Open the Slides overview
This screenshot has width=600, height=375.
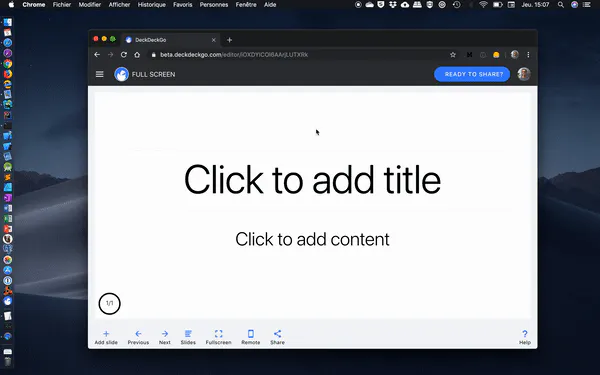point(188,337)
